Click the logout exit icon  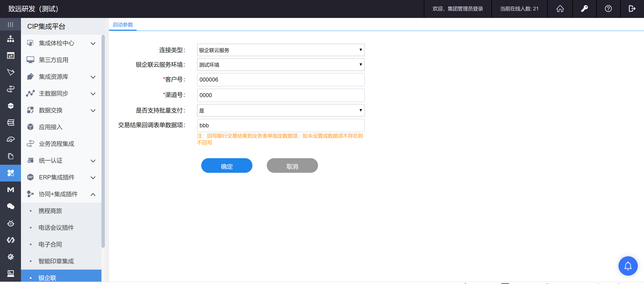click(632, 9)
